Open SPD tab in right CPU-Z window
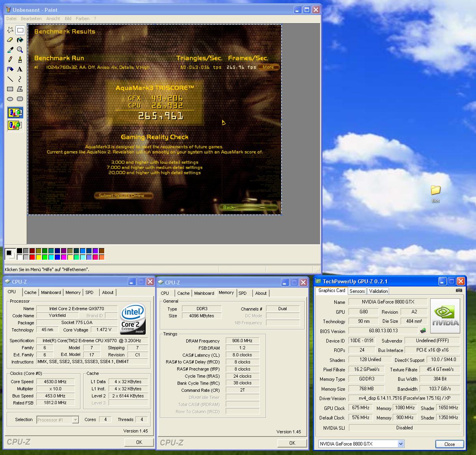 tap(243, 293)
